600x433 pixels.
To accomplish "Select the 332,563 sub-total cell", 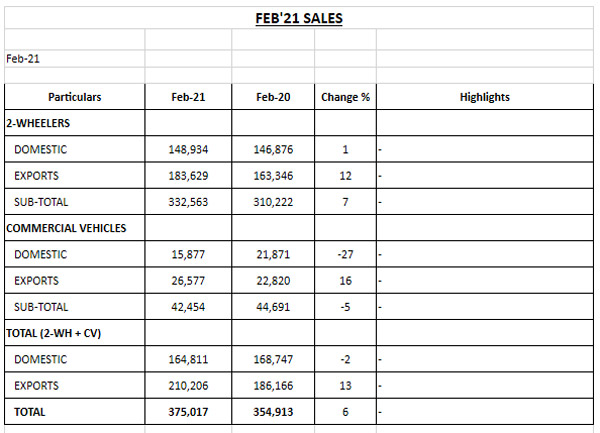I will [187, 202].
